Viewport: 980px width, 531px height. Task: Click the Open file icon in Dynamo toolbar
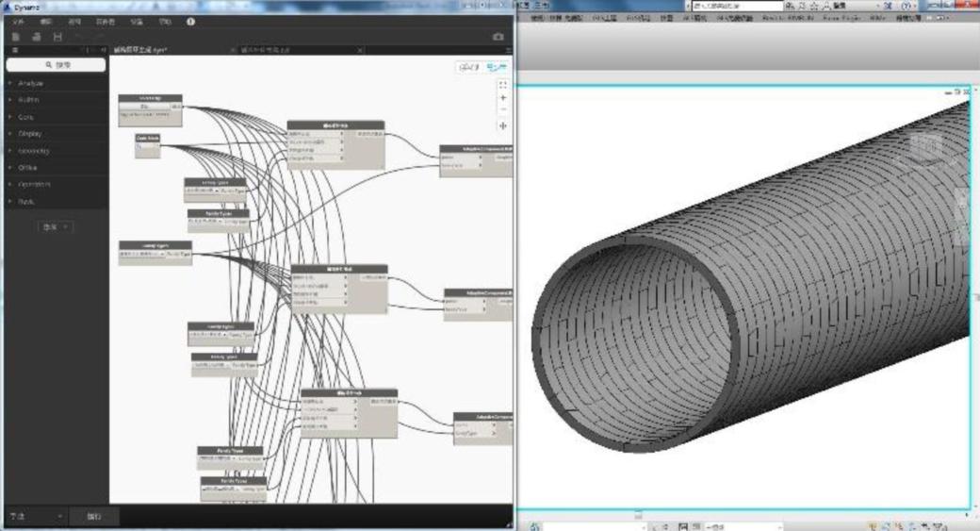(x=37, y=36)
